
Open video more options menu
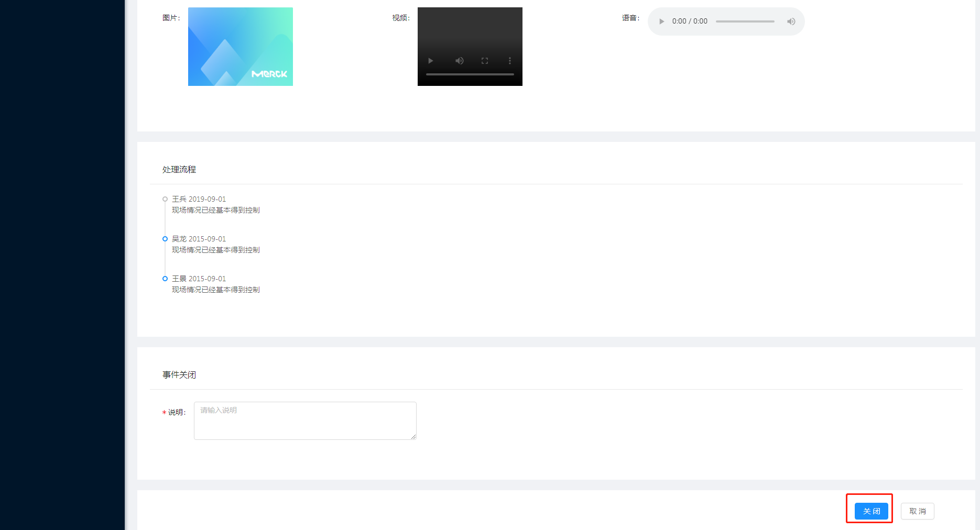510,61
